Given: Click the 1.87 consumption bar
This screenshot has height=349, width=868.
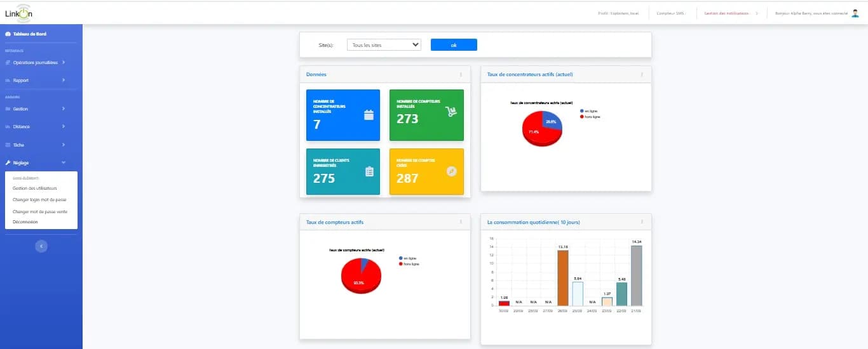Looking at the screenshot, I should (x=607, y=301).
